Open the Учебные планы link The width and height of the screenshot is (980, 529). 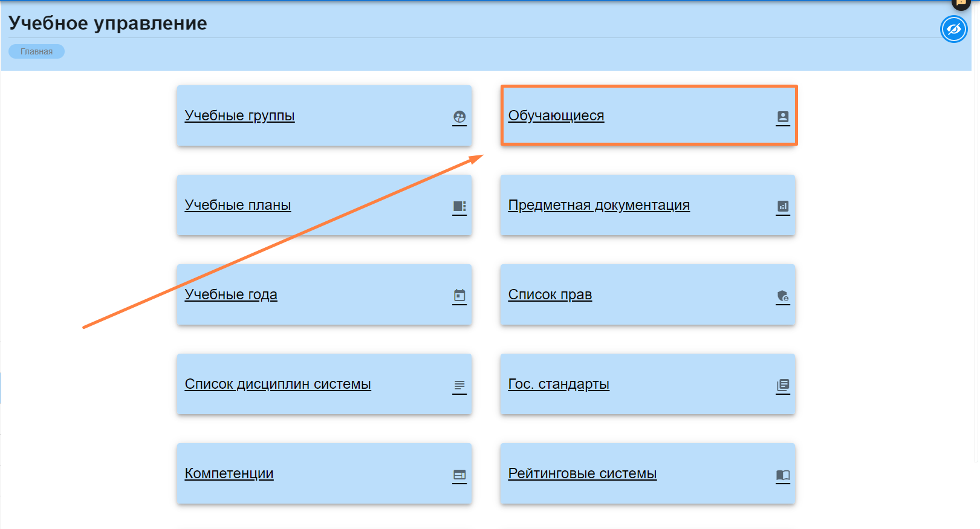click(x=238, y=205)
